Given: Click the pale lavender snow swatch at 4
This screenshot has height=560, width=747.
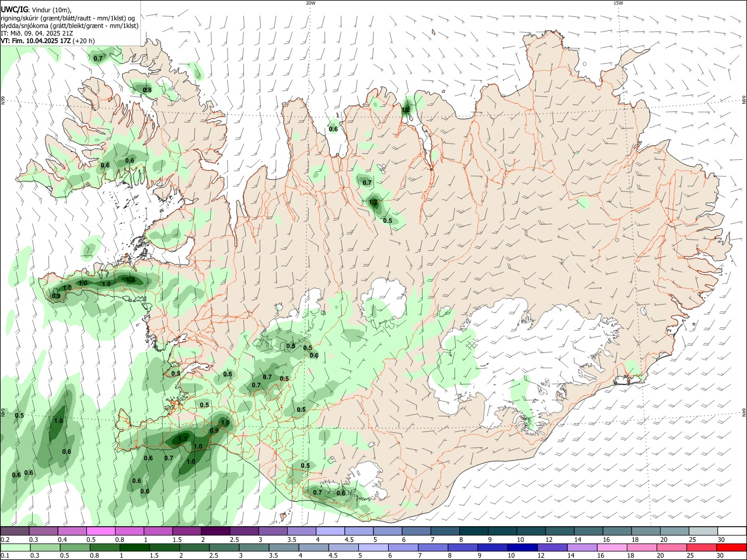Looking at the screenshot, I should tap(330, 531).
